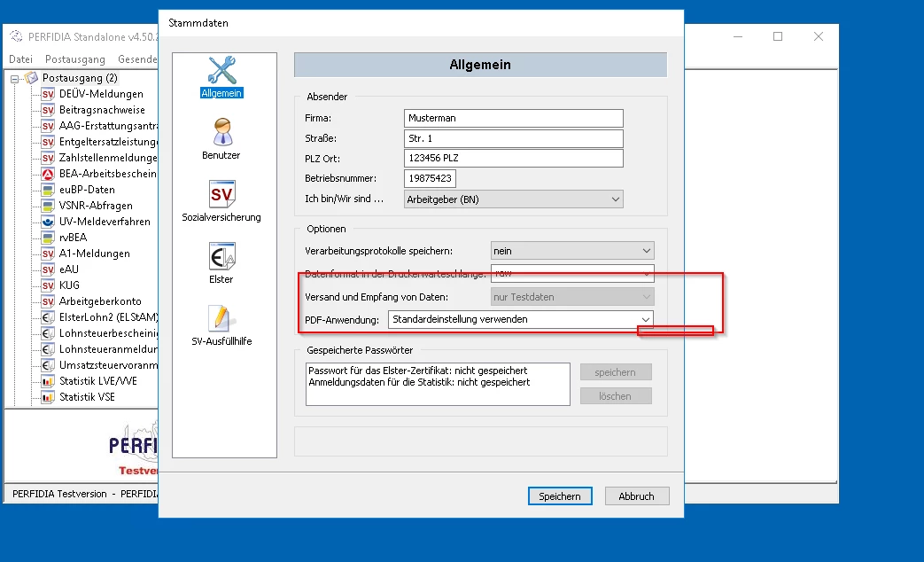Open the Datenformat in der Druckerwarteschlange dropdown
Viewport: 924px width, 562px height.
[572, 274]
